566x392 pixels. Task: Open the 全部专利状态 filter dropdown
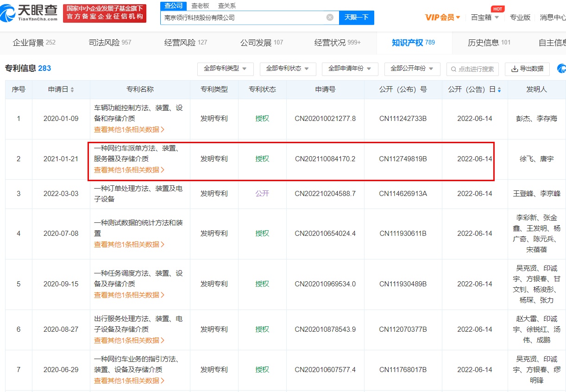pyautogui.click(x=288, y=69)
